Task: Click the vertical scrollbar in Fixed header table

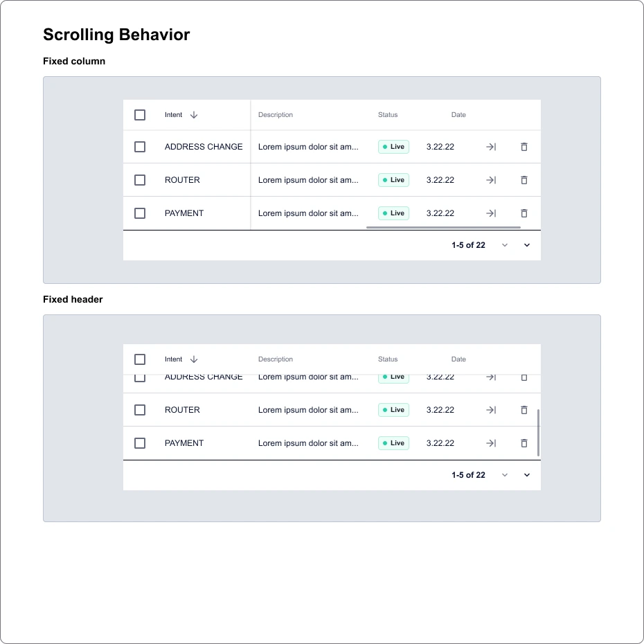Action: pyautogui.click(x=538, y=433)
